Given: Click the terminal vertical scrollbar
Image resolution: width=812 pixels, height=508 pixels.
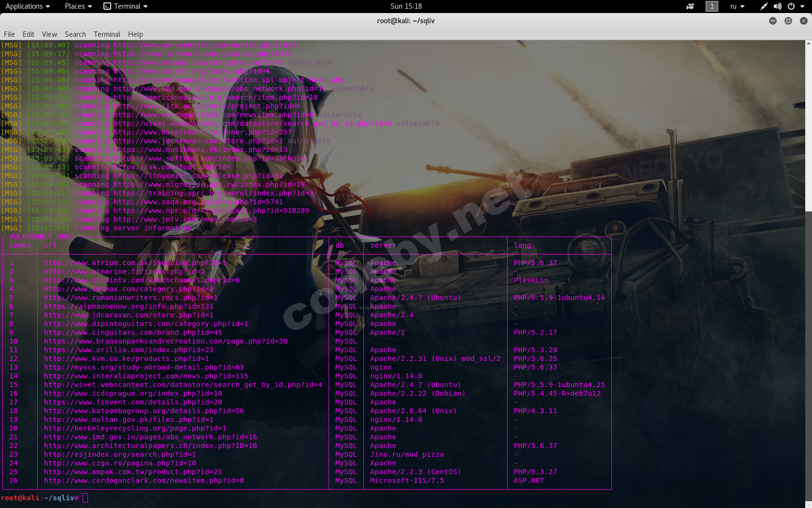Looking at the screenshot, I should [x=808, y=126].
